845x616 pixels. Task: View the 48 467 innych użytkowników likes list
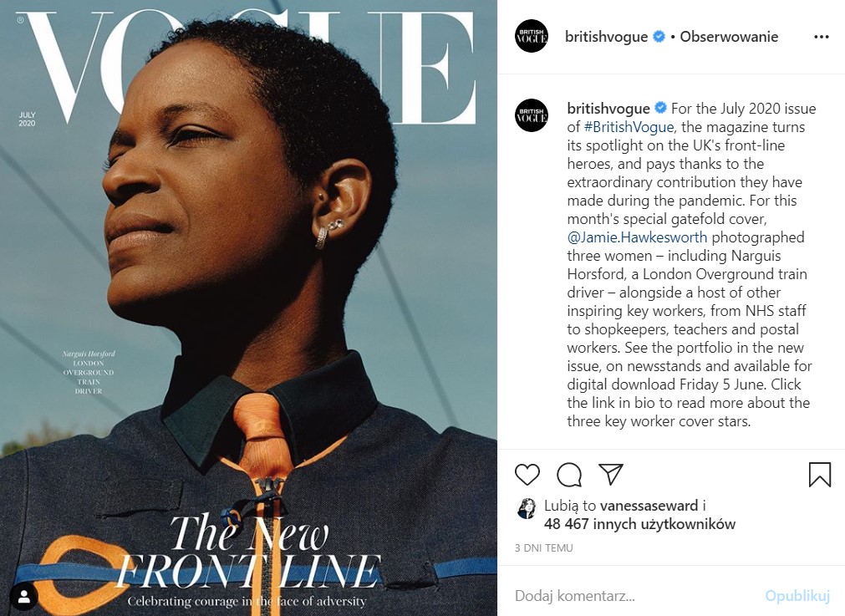coord(639,524)
